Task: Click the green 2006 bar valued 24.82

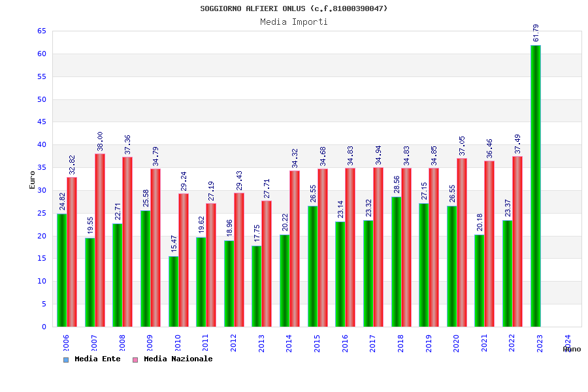Action: click(x=62, y=270)
